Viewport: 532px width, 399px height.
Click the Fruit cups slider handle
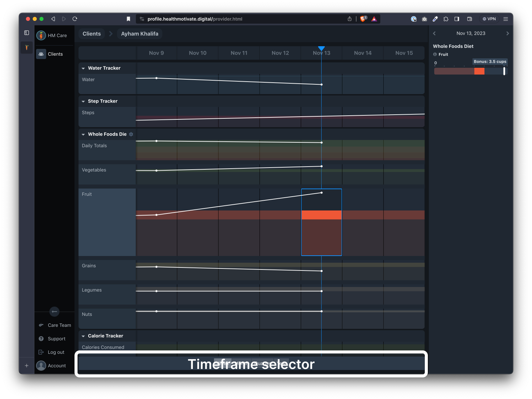[504, 71]
